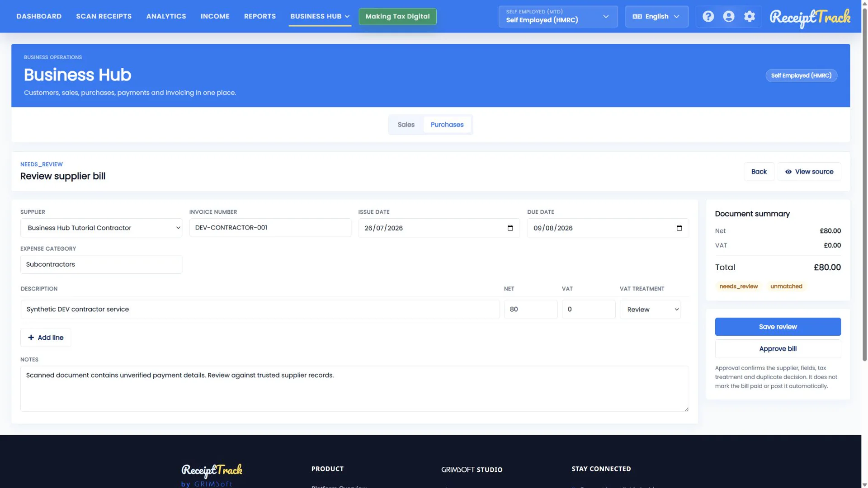Image resolution: width=868 pixels, height=488 pixels.
Task: Open the Analytics nav item
Action: pos(166,16)
